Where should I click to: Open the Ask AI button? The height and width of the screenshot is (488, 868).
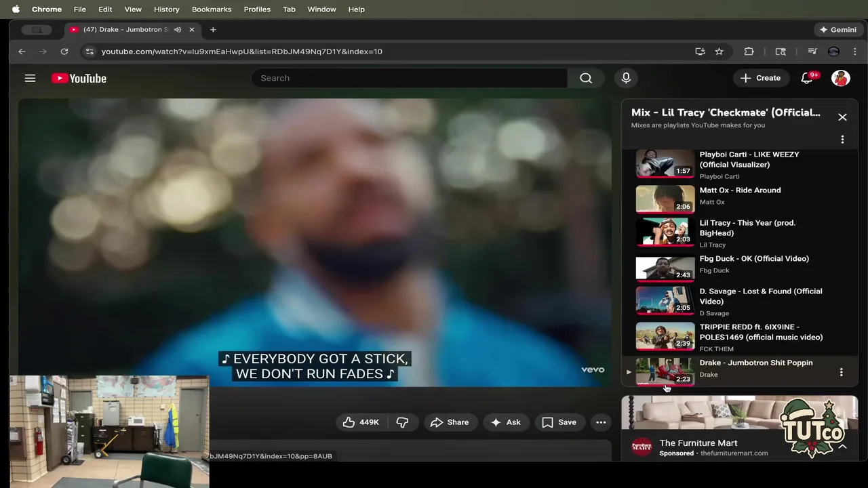pos(506,422)
